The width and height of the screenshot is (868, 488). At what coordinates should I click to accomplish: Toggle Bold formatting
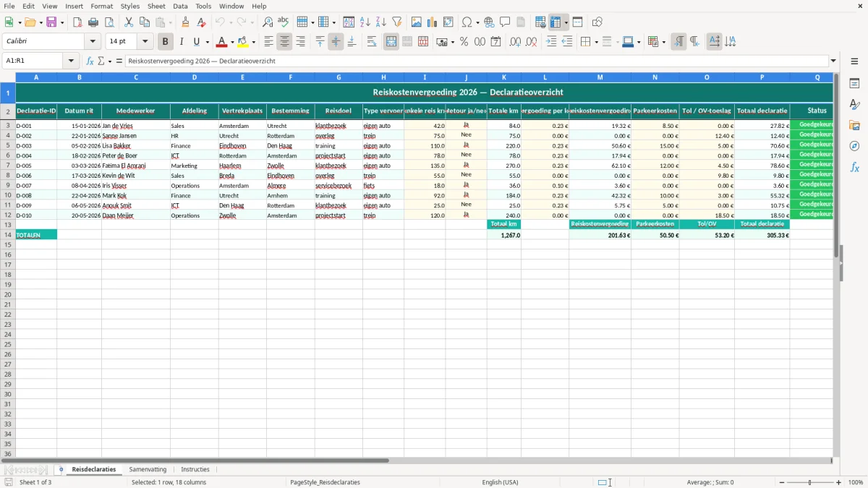click(166, 42)
